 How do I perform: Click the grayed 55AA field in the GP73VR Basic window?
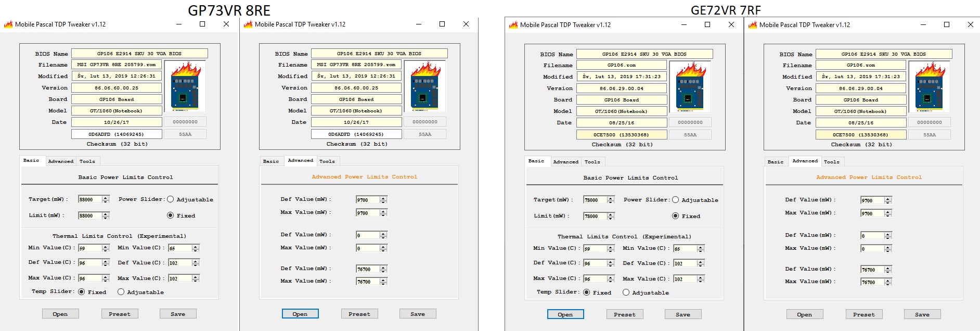click(185, 134)
